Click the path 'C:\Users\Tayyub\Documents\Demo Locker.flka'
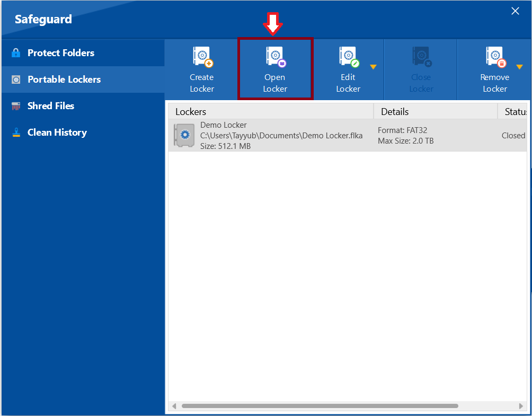 (281, 135)
